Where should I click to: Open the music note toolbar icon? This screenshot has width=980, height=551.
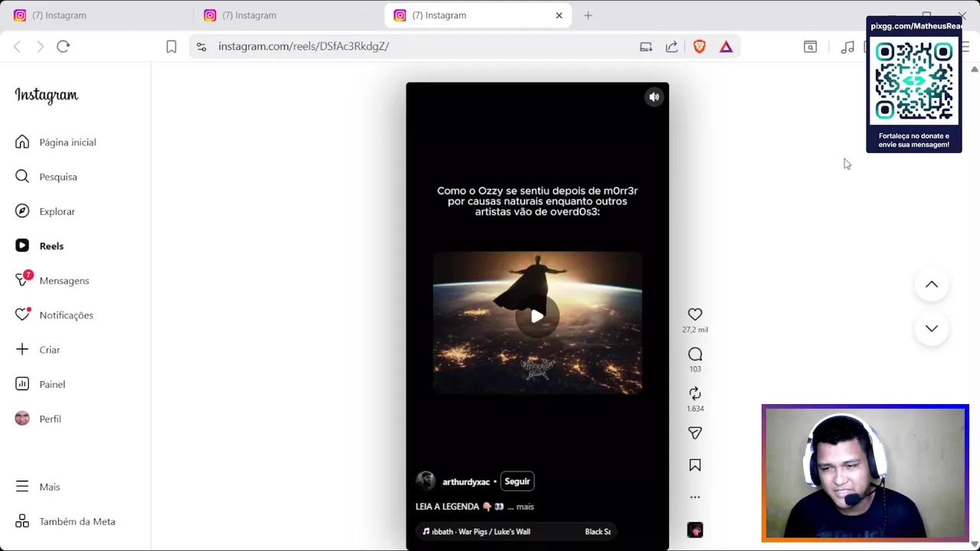(848, 47)
